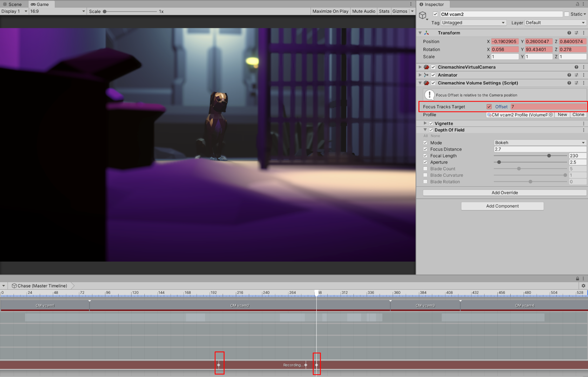Click Transform preset slider icon
The image size is (588, 377).
577,33
